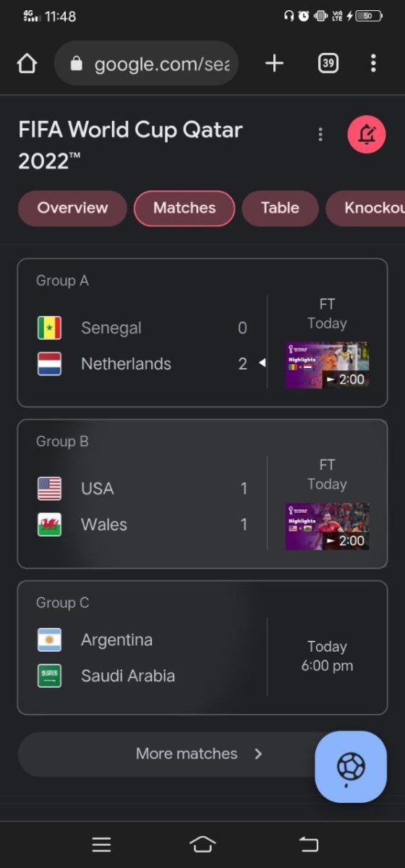This screenshot has height=868, width=405.
Task: Open World Cup card three-dot options
Action: pyautogui.click(x=320, y=135)
